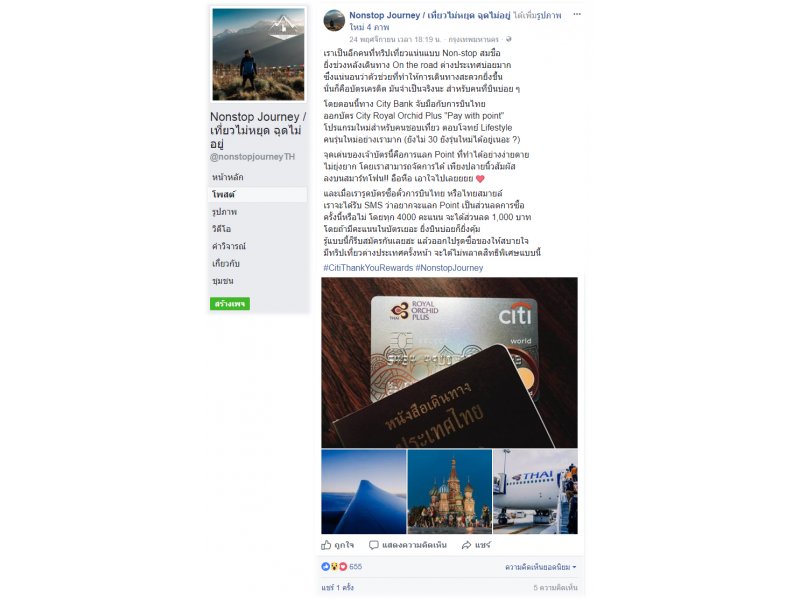View the 5 comments count link
The image size is (800, 600).
(x=556, y=588)
